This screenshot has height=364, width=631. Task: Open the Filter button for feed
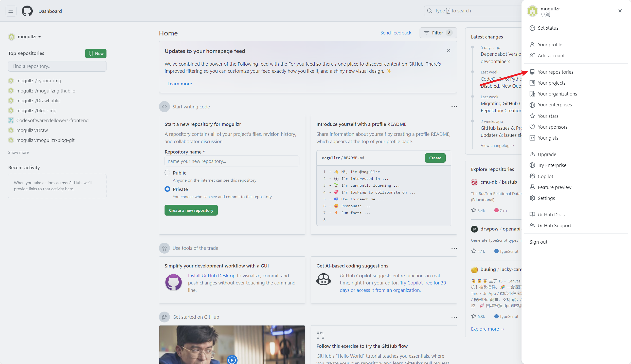[438, 33]
